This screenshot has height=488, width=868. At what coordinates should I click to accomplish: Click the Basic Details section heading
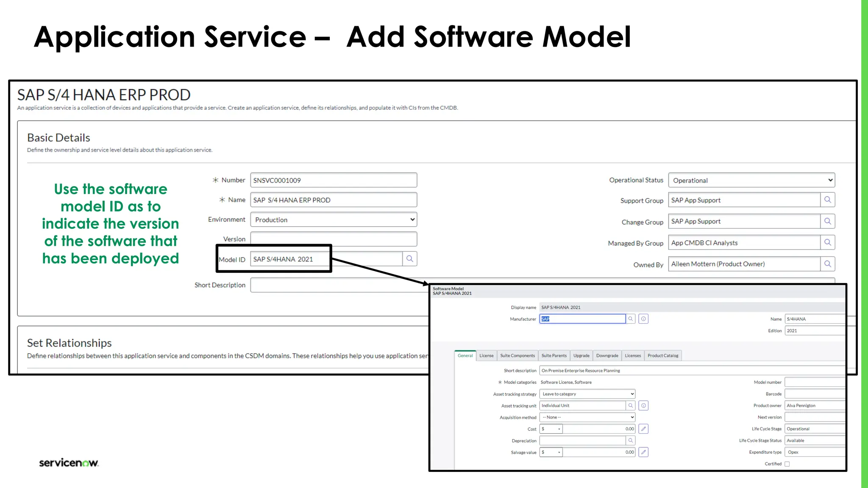58,138
